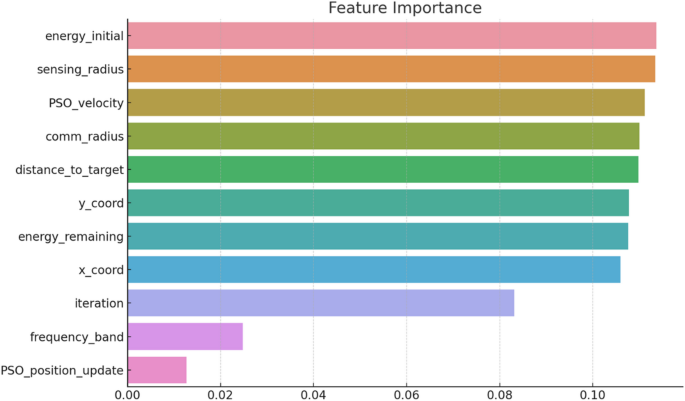This screenshot has width=685, height=401.
Task: Click the 0.00 x-axis tick label
Action: pyautogui.click(x=128, y=392)
